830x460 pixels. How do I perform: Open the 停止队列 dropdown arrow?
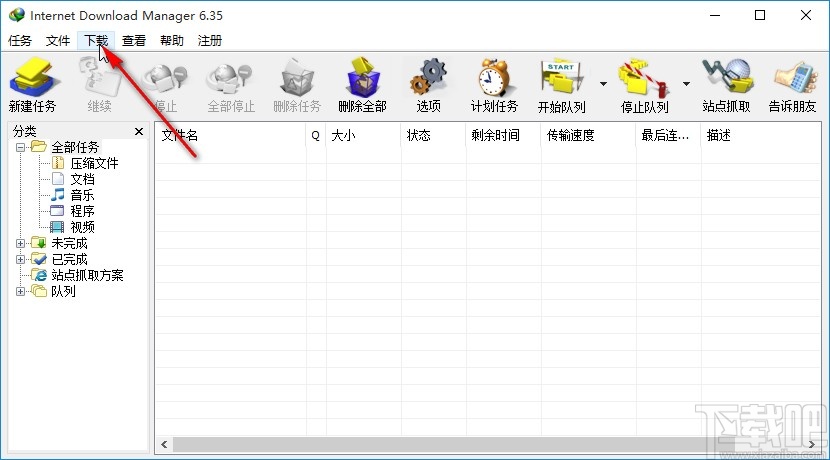[x=687, y=84]
